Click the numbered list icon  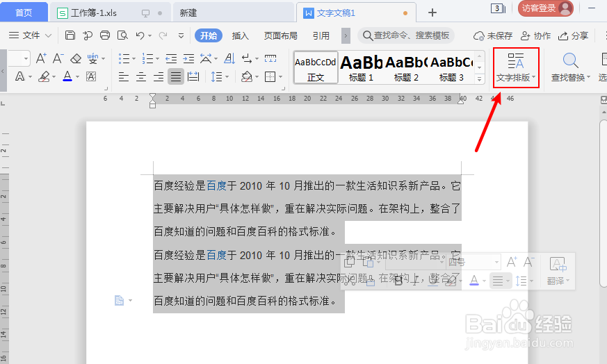pyautogui.click(x=147, y=58)
